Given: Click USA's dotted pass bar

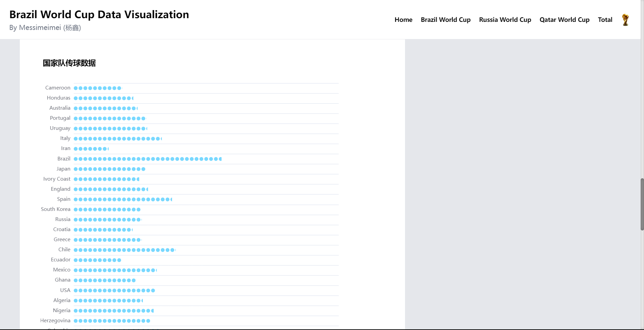Looking at the screenshot, I should [x=114, y=290].
